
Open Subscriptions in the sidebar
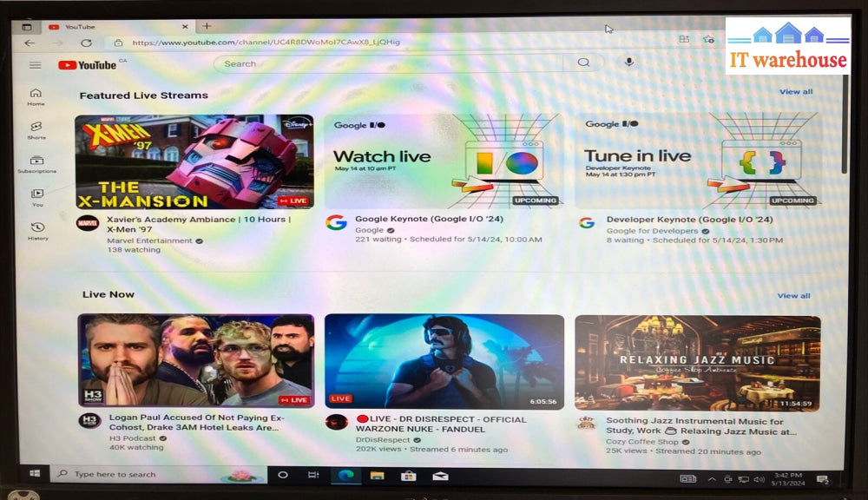click(x=36, y=163)
